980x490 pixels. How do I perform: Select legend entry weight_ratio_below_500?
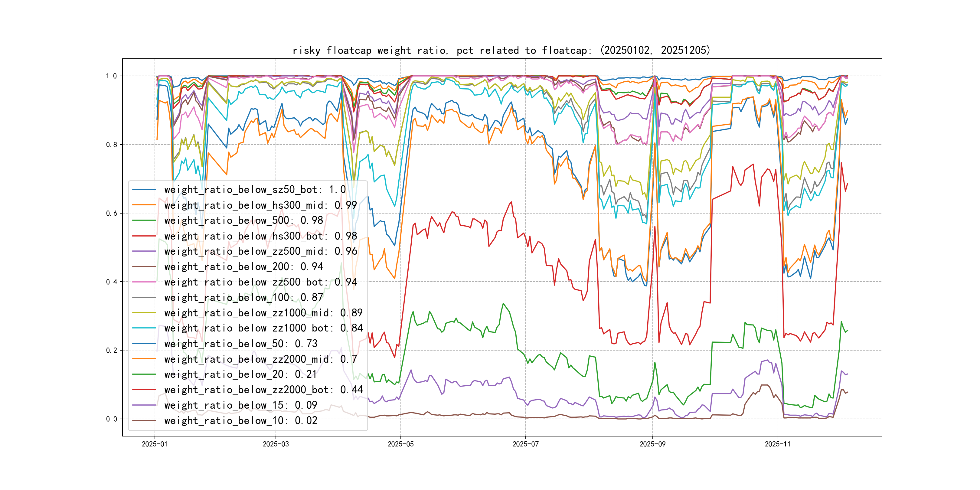coord(243,220)
